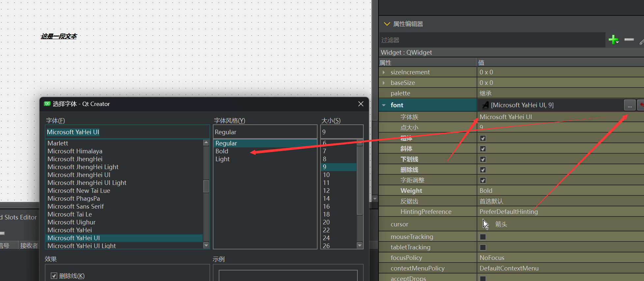Click the 字体风格 style input field

(265, 132)
